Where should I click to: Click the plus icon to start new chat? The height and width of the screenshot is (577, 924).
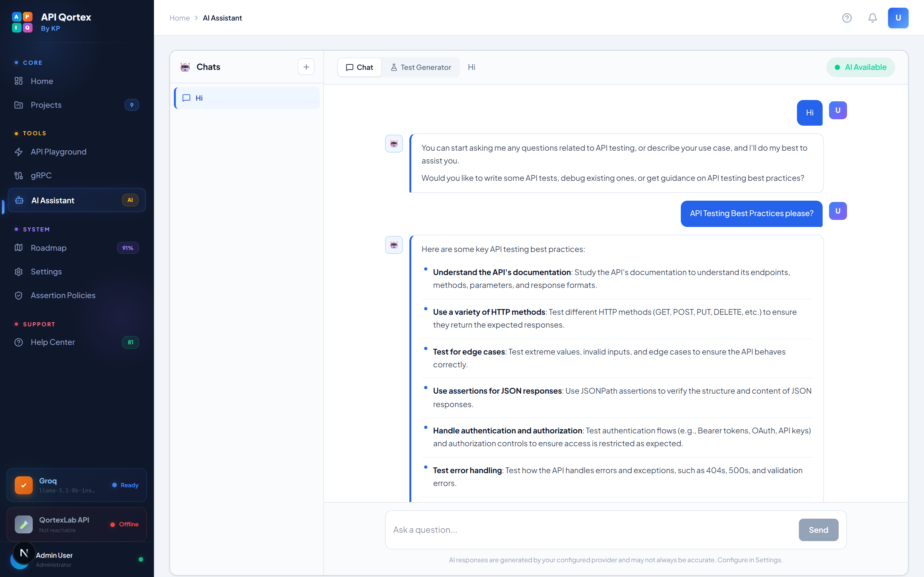(x=306, y=67)
